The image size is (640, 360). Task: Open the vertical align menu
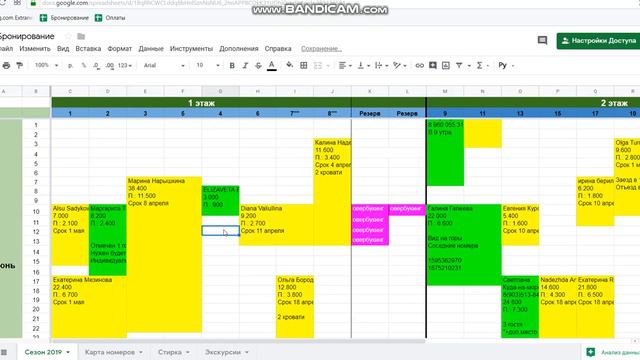363,65
